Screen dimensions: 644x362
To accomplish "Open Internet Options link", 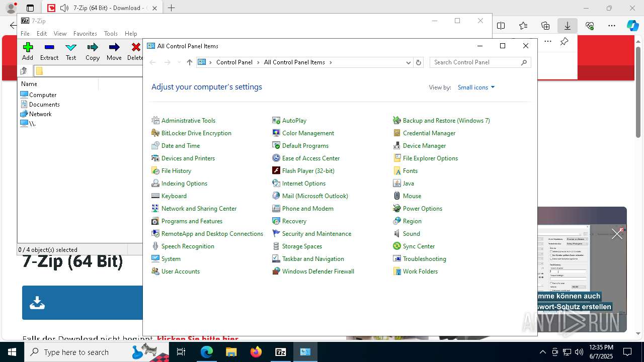I will point(304,184).
